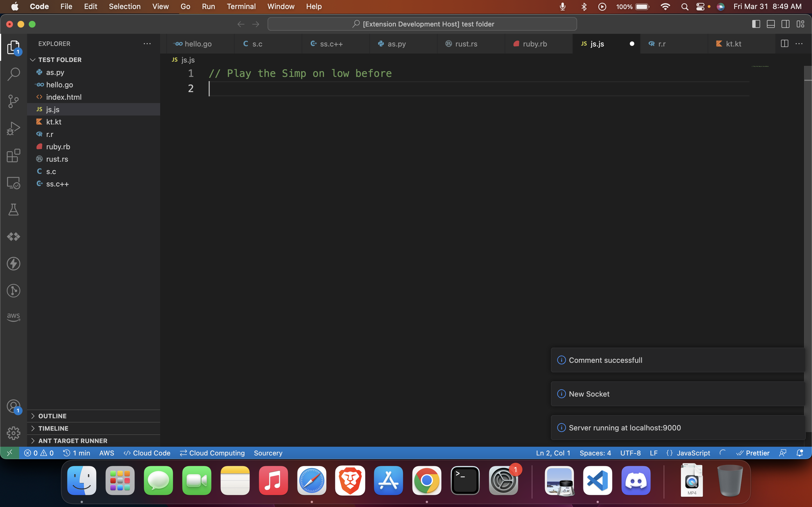This screenshot has width=812, height=507.
Task: Open the Testing flask view
Action: pos(14,210)
